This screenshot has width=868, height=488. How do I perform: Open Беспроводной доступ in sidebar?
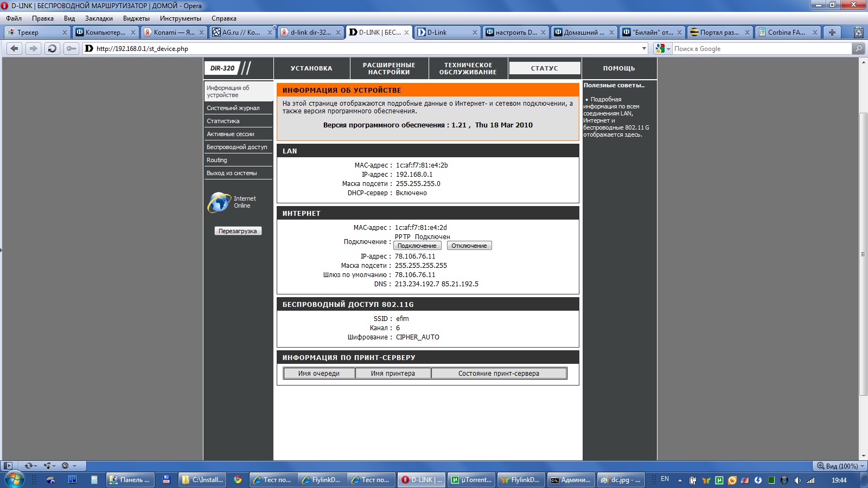[x=238, y=147]
